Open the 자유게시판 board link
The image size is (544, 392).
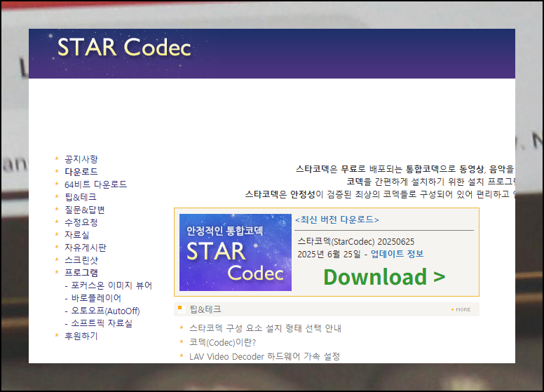tap(86, 248)
